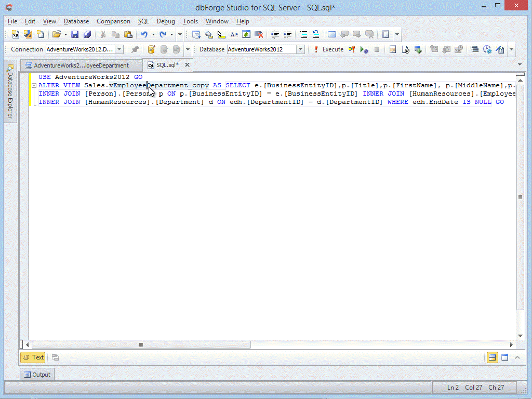Click the horizontal scrollbar thumb in editor
The width and height of the screenshot is (532, 399).
141,345
